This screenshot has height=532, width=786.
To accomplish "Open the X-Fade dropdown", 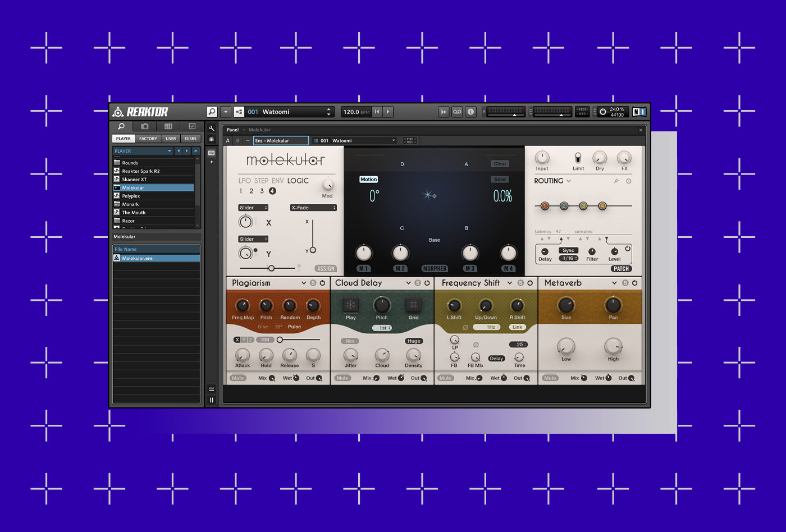I will 313,208.
